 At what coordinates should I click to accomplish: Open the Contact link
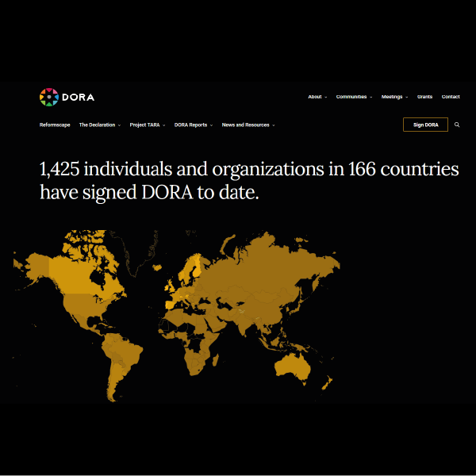(x=451, y=97)
